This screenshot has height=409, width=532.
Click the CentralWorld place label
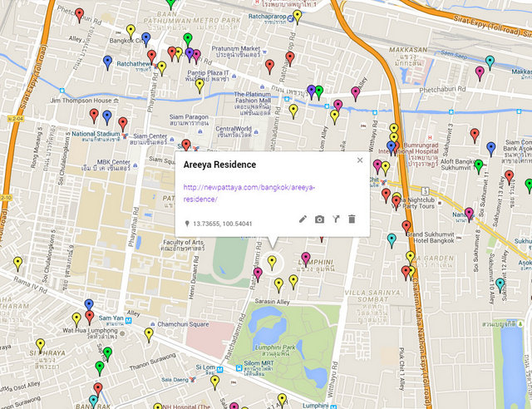click(x=234, y=131)
